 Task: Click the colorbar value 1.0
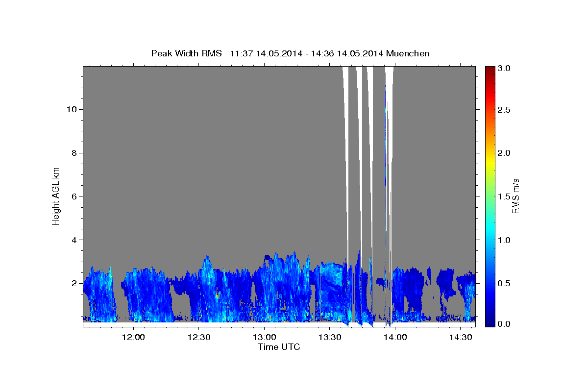click(x=505, y=240)
